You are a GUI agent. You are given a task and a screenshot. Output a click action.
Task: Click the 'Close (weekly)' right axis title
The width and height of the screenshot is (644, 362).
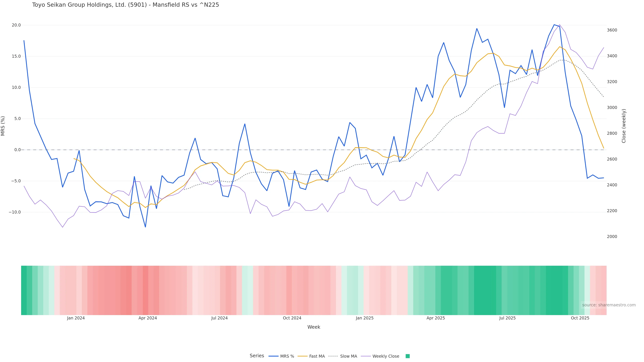point(624,126)
